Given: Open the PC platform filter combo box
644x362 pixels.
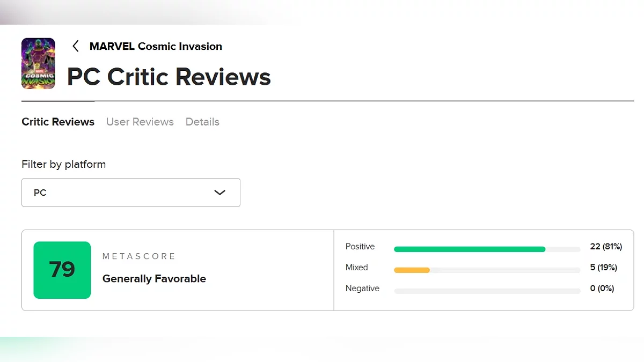Looking at the screenshot, I should pyautogui.click(x=130, y=193).
